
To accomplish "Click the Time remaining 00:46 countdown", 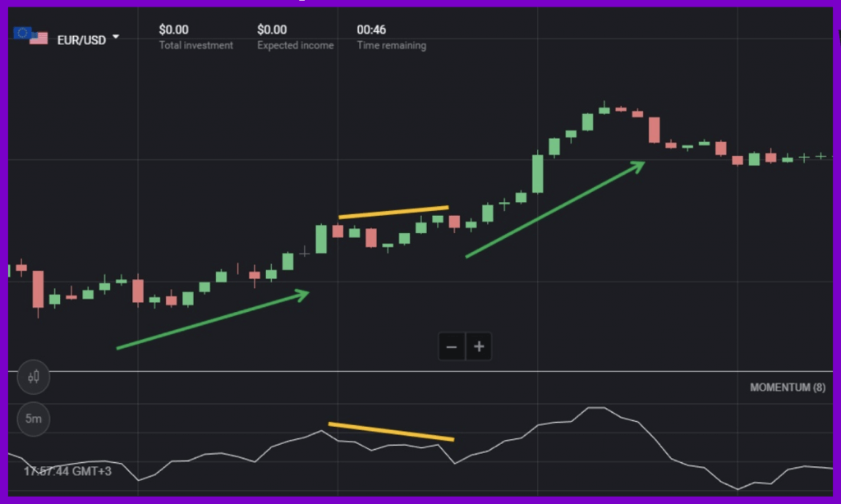I will [371, 30].
